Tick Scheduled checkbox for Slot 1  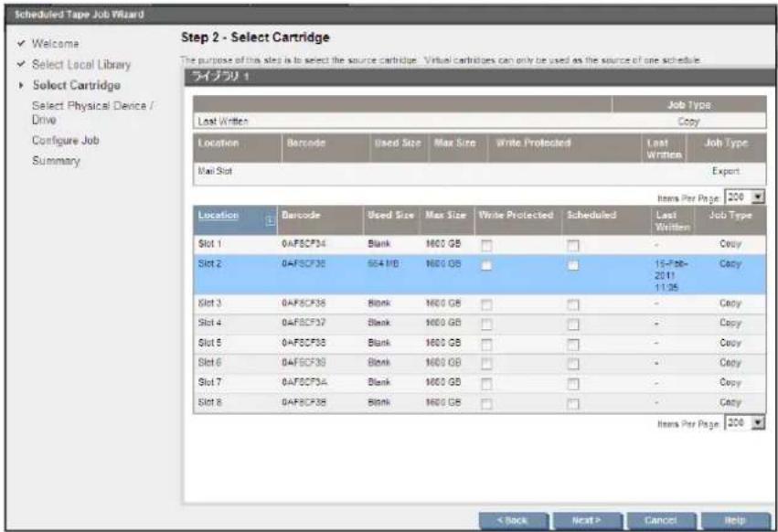coord(573,245)
